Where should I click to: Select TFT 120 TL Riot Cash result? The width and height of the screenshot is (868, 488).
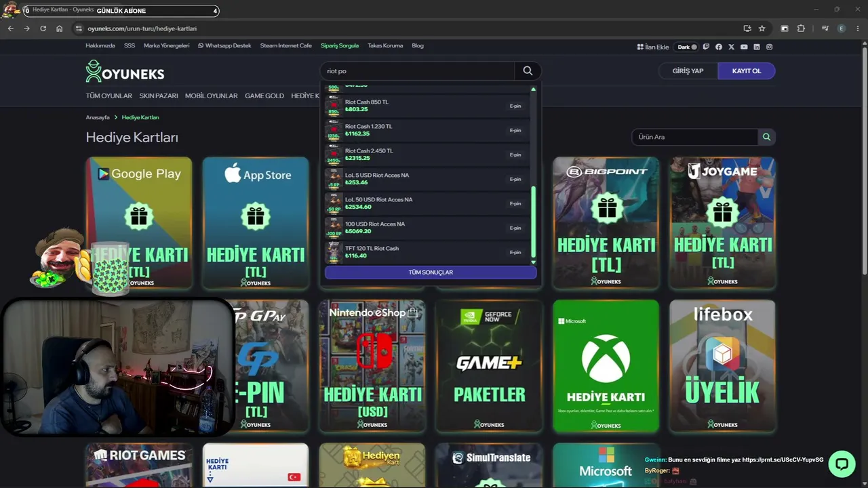(427, 252)
